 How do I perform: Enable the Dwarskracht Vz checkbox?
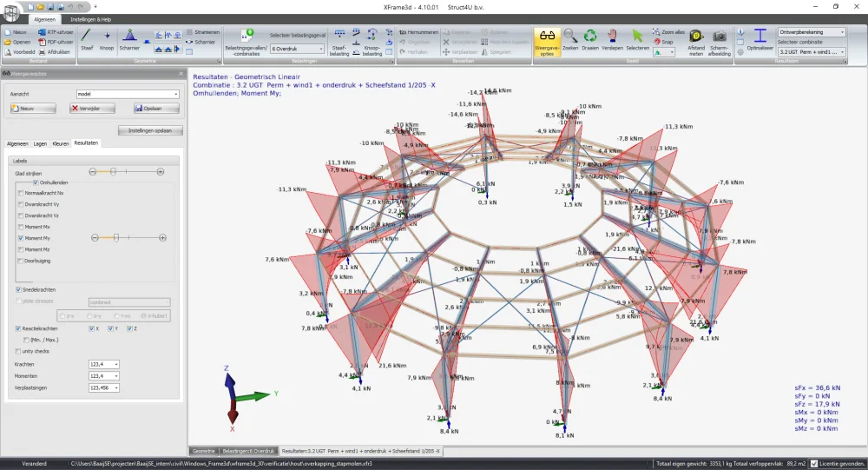[x=21, y=215]
